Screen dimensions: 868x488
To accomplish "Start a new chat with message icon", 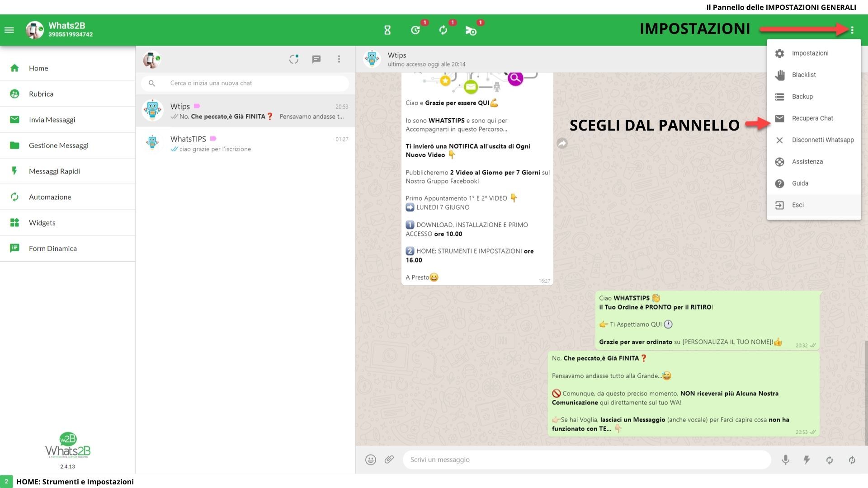I will [316, 59].
